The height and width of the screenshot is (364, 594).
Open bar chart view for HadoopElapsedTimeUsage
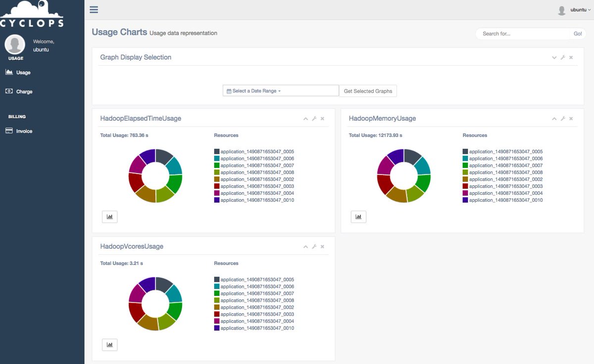pos(109,217)
